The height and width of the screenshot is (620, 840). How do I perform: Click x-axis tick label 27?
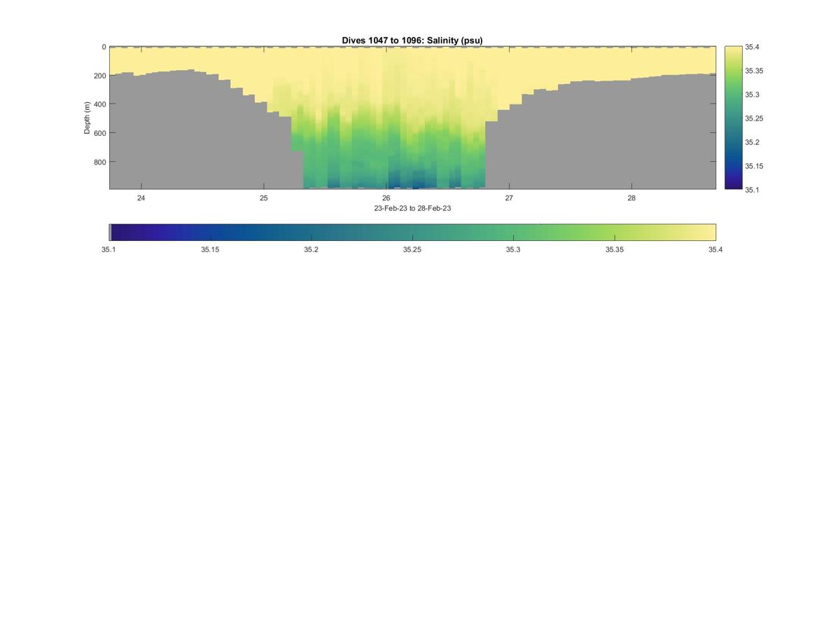point(509,198)
